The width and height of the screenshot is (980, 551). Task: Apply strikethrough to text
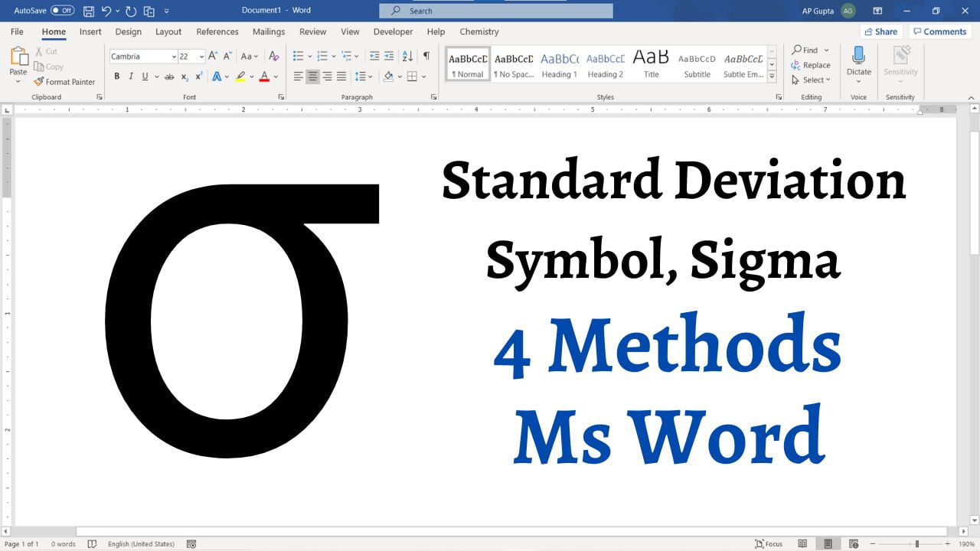click(x=169, y=77)
